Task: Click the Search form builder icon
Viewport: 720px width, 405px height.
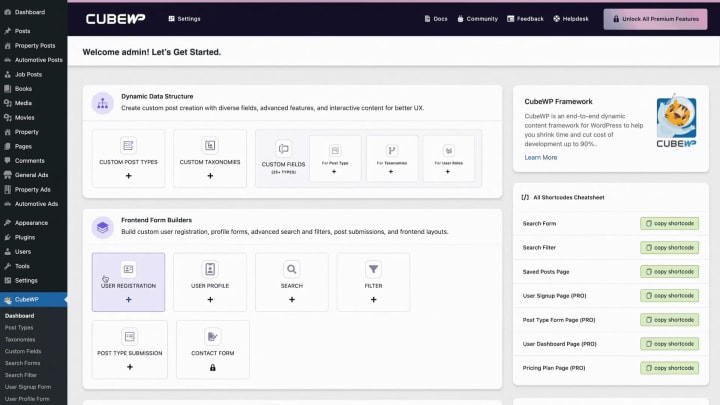Action: point(292,269)
